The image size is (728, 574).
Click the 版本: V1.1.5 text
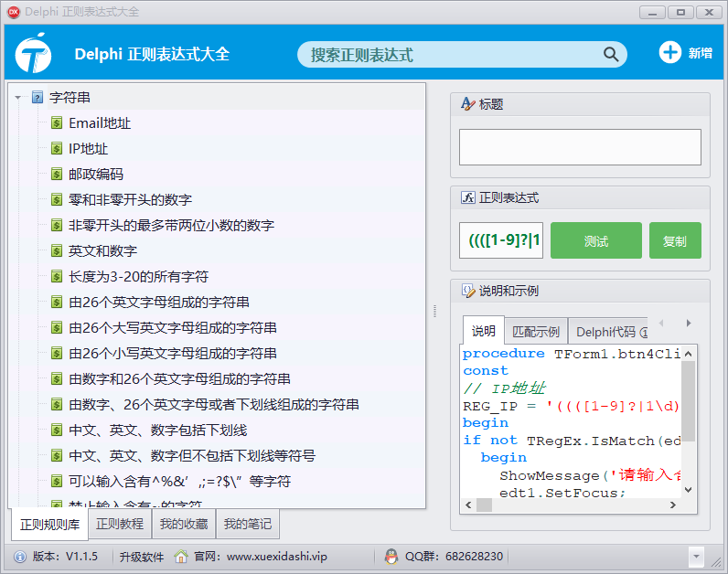click(65, 557)
